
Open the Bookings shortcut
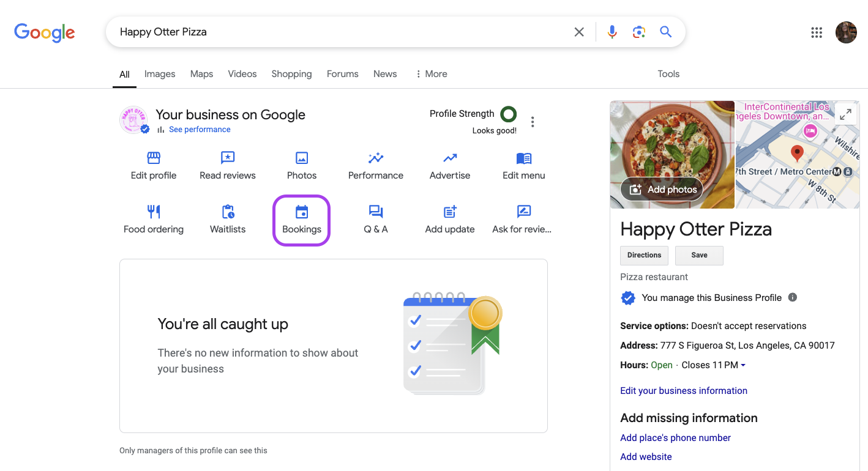pos(302,220)
